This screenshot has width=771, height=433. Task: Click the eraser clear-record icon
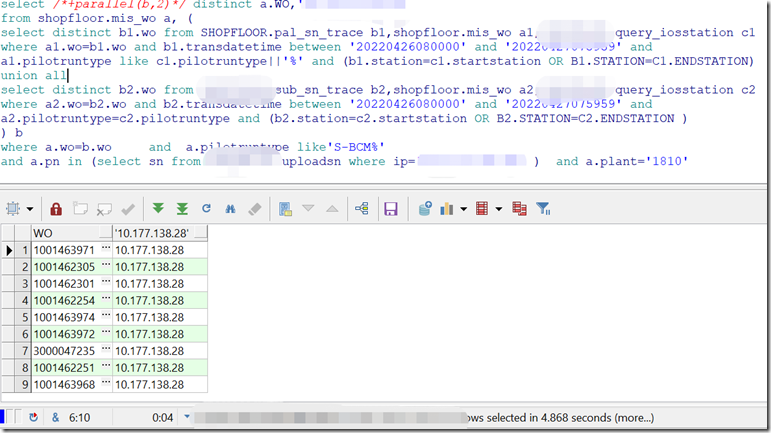(x=255, y=209)
